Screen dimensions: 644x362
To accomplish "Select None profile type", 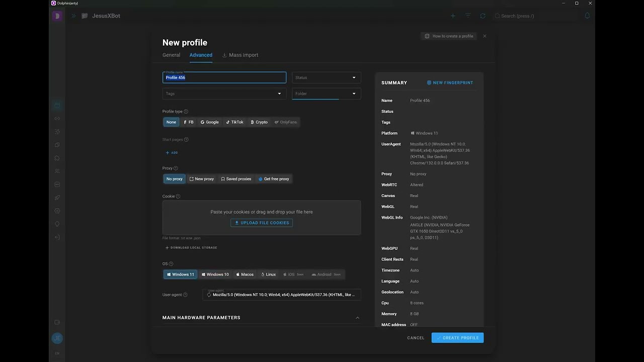I will 171,122.
